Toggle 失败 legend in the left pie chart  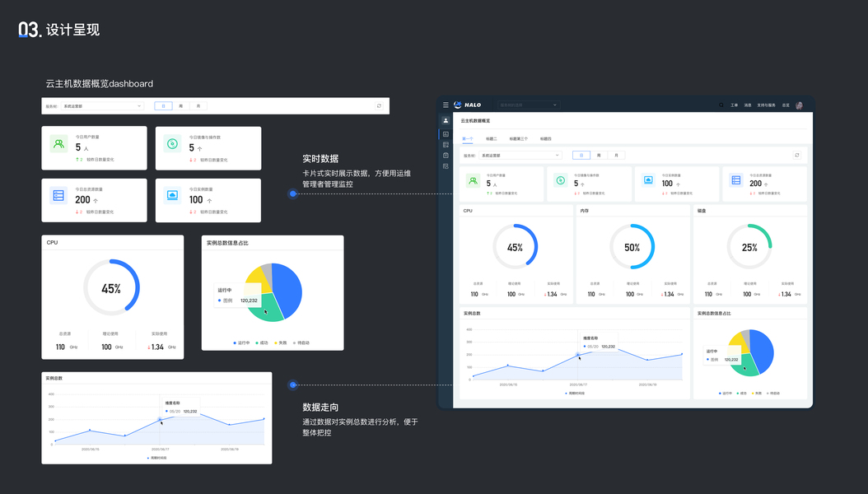[281, 343]
